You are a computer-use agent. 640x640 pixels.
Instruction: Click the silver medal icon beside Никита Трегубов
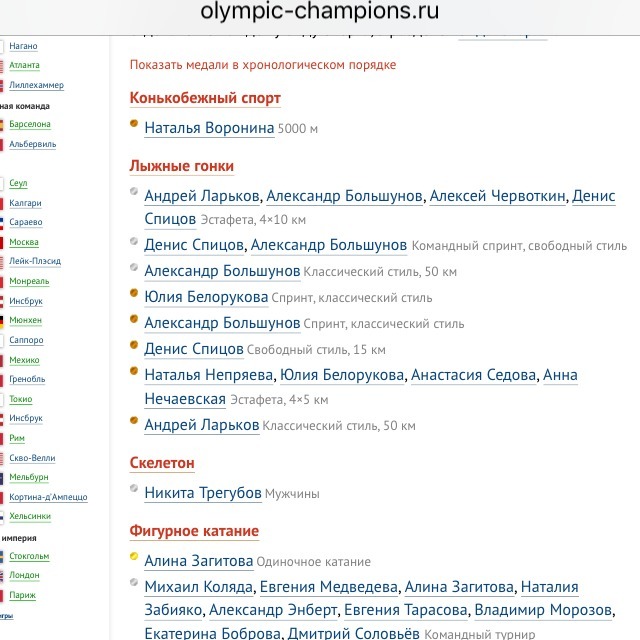click(x=135, y=490)
